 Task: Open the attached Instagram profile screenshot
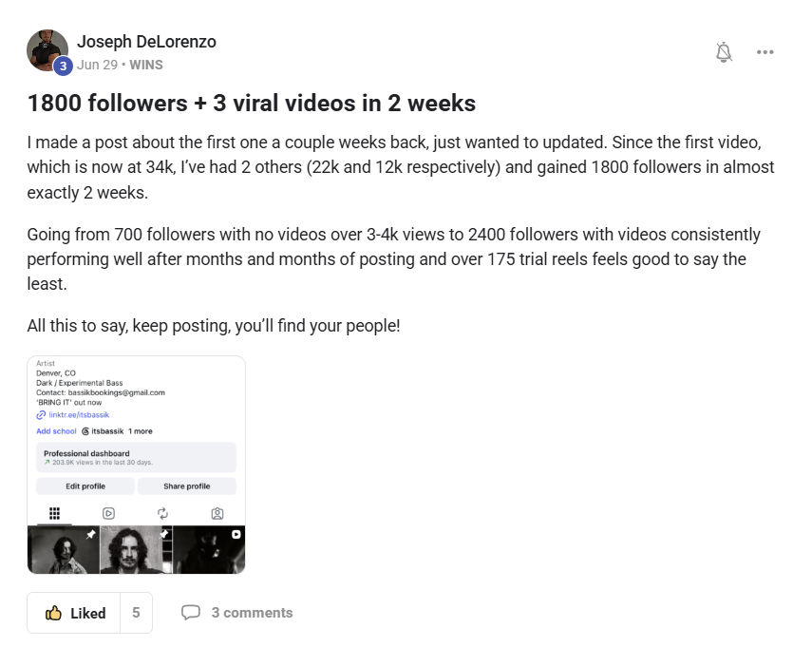point(136,465)
